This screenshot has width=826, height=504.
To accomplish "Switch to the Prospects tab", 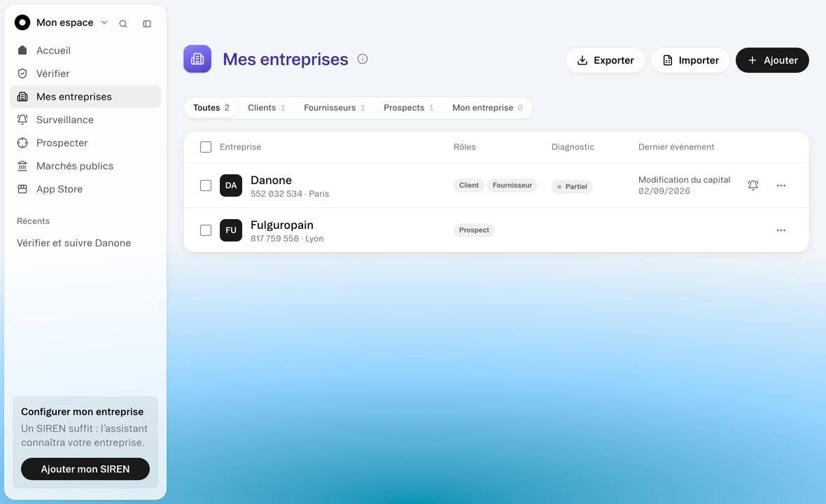I will click(x=409, y=108).
